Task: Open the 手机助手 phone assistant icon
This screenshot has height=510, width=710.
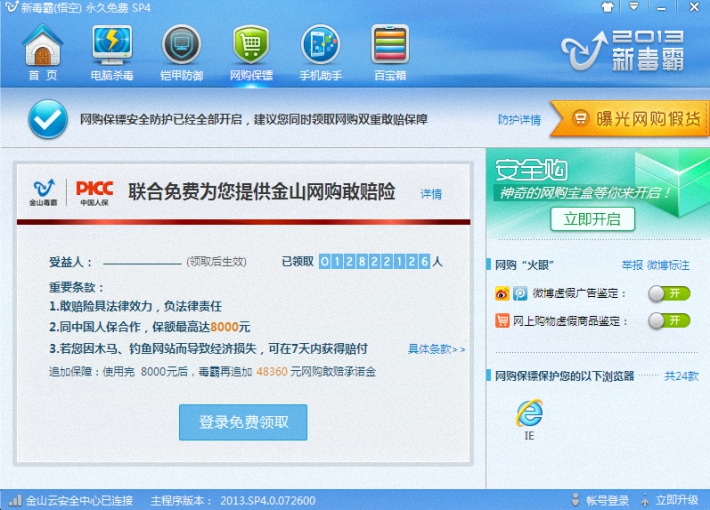Action: pos(321,51)
